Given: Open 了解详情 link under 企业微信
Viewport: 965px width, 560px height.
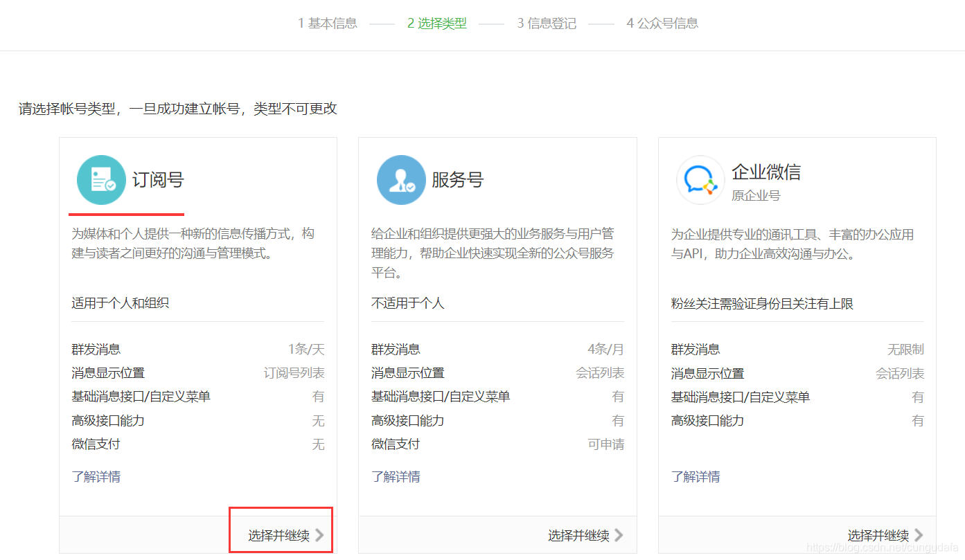Looking at the screenshot, I should [x=696, y=476].
